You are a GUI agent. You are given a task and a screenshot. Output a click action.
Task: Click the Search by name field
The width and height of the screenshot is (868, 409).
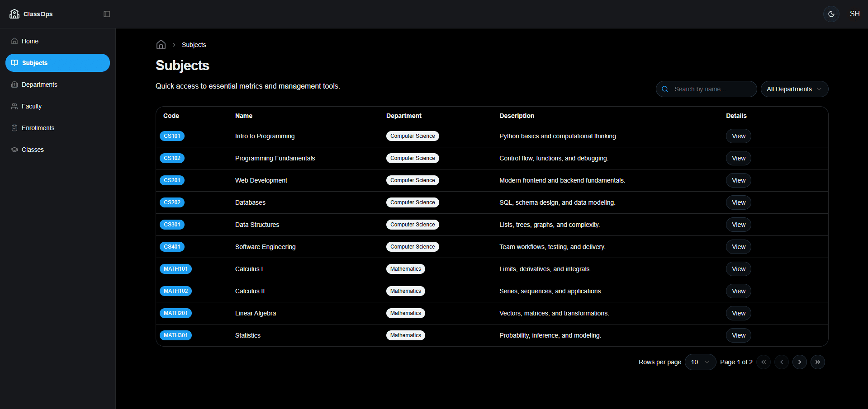pos(707,89)
